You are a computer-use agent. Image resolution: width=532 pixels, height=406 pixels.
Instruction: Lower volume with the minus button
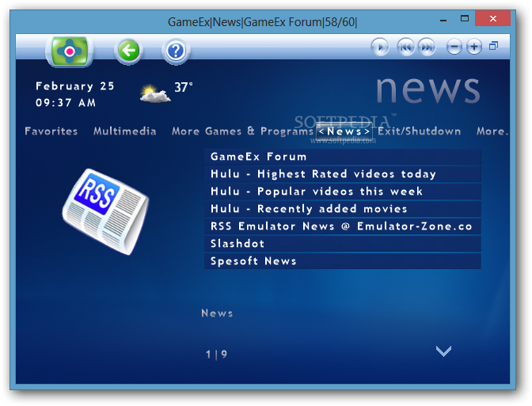coord(454,47)
